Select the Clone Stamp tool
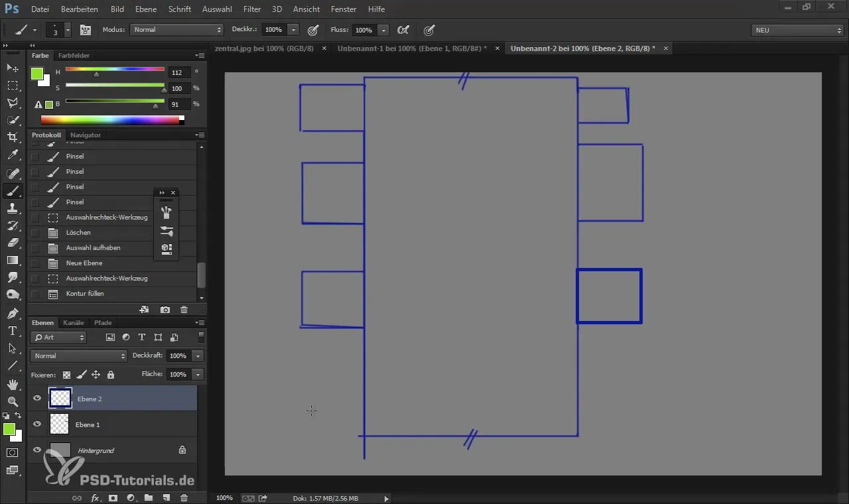Screen dimensions: 849x504 tap(12, 208)
